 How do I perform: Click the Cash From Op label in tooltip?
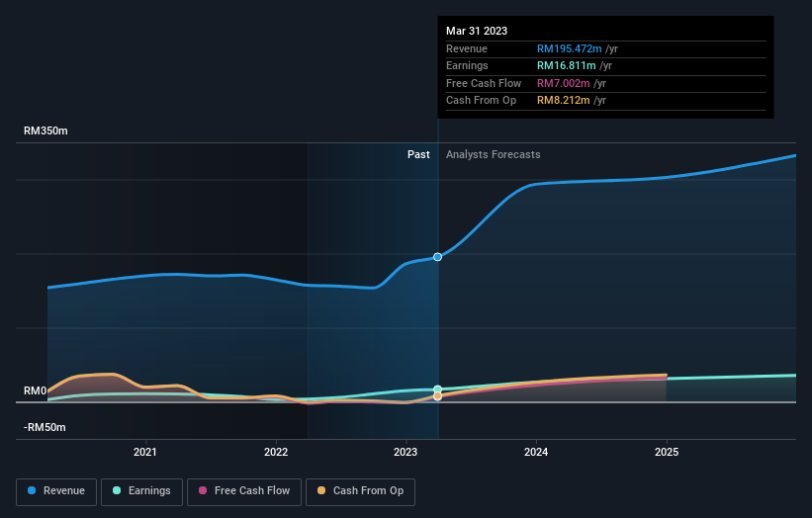(481, 101)
